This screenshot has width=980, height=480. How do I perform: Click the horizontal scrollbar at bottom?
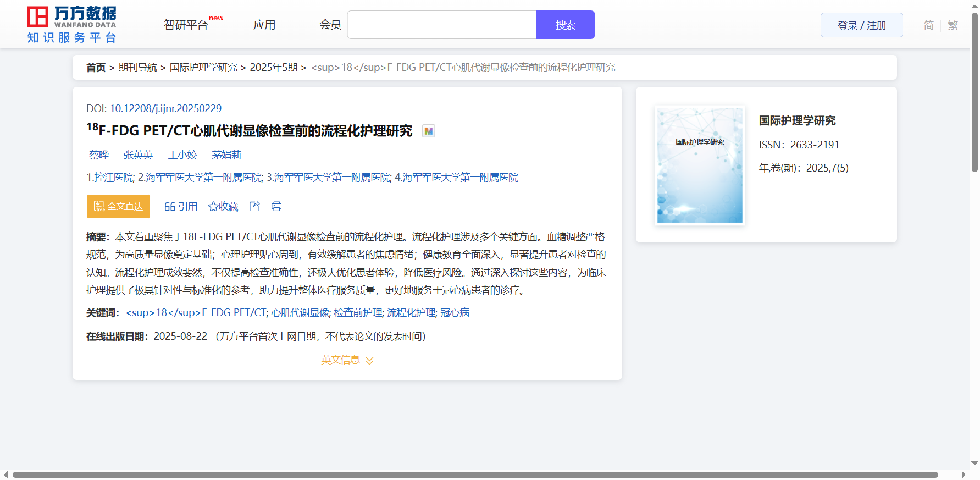coord(475,475)
